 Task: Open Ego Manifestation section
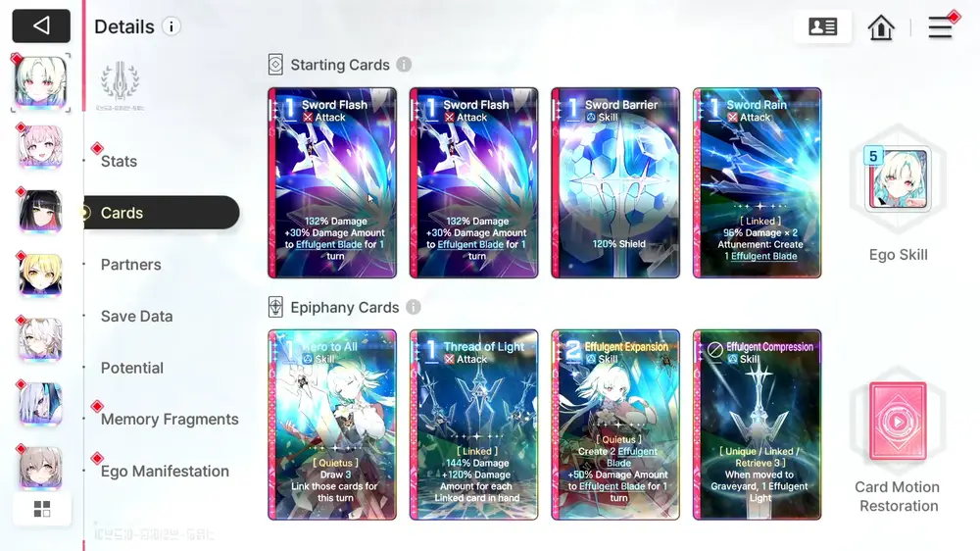pyautogui.click(x=165, y=472)
